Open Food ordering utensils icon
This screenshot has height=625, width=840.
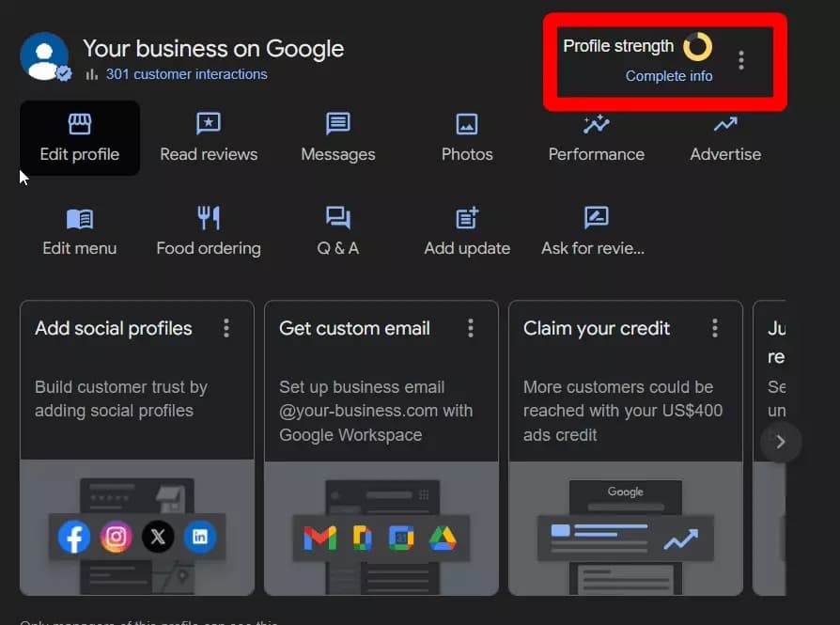[208, 218]
